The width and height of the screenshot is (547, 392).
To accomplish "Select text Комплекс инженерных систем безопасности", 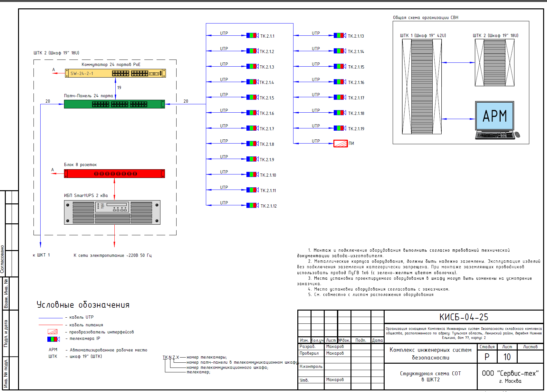I will point(431,354).
